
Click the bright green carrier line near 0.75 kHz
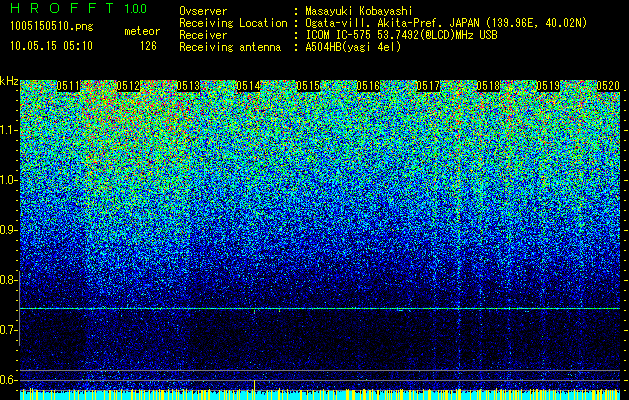pyautogui.click(x=320, y=309)
